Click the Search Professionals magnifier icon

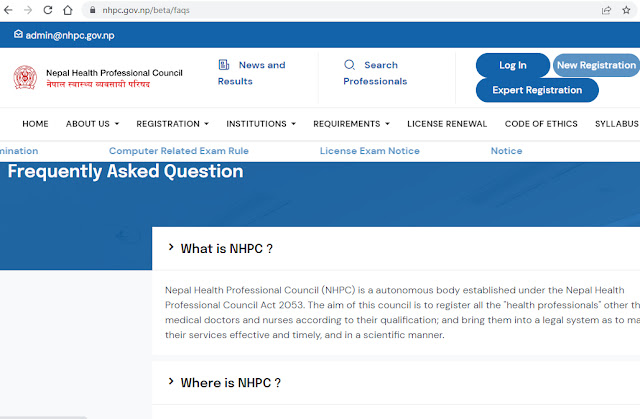[x=349, y=65]
